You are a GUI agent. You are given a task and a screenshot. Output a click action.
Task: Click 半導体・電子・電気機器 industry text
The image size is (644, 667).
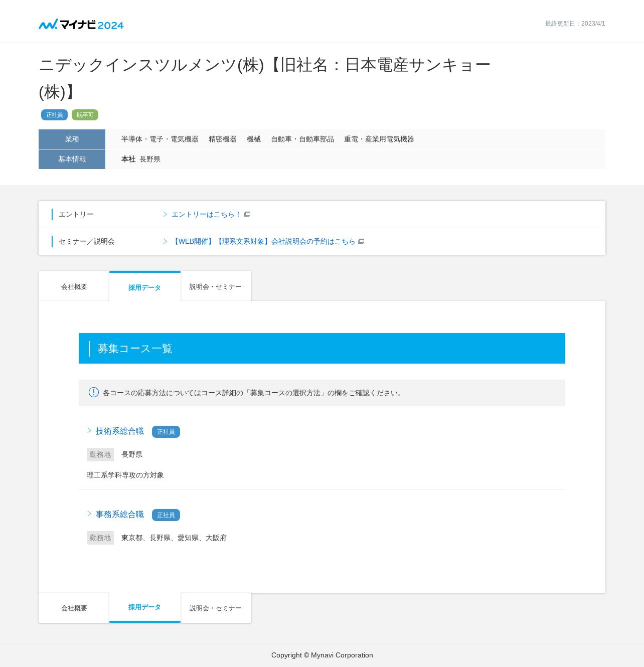[160, 139]
